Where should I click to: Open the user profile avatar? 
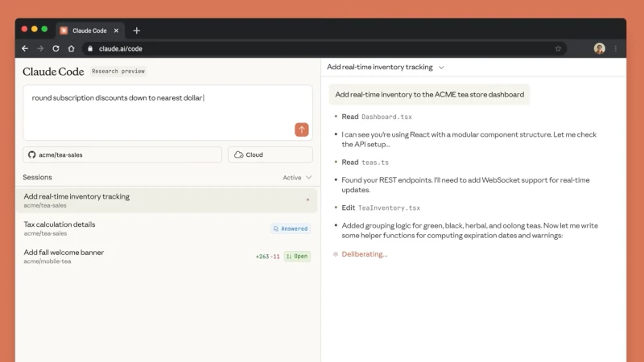point(599,48)
